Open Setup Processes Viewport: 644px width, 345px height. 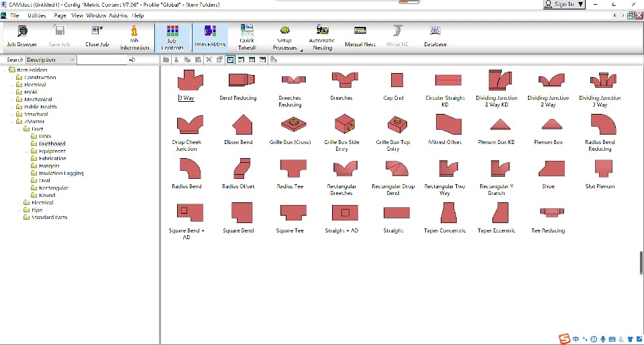[x=284, y=37]
